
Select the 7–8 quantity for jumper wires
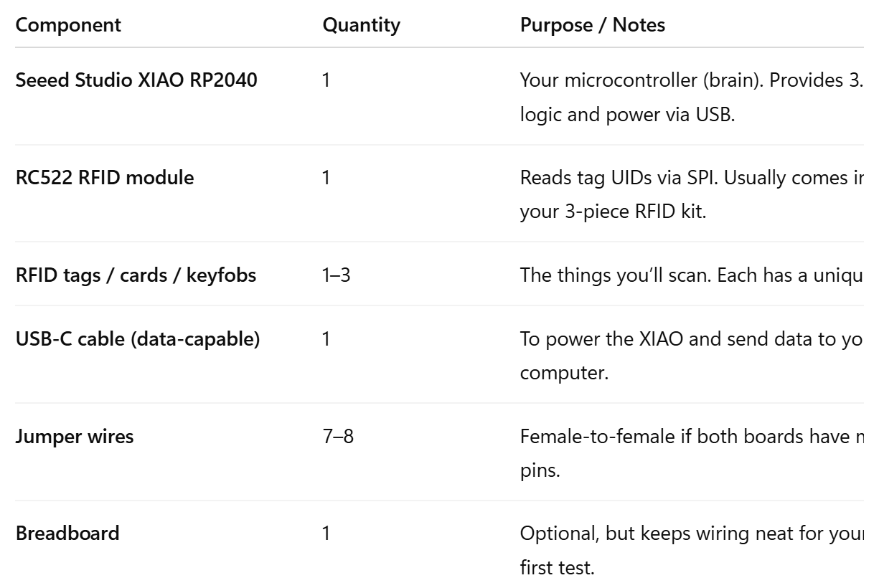[338, 436]
